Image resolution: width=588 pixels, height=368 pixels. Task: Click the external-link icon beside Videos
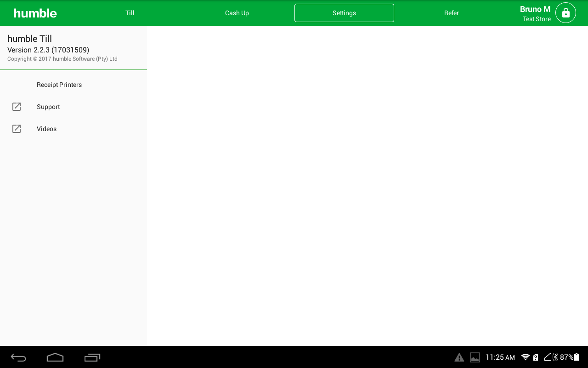point(17,129)
